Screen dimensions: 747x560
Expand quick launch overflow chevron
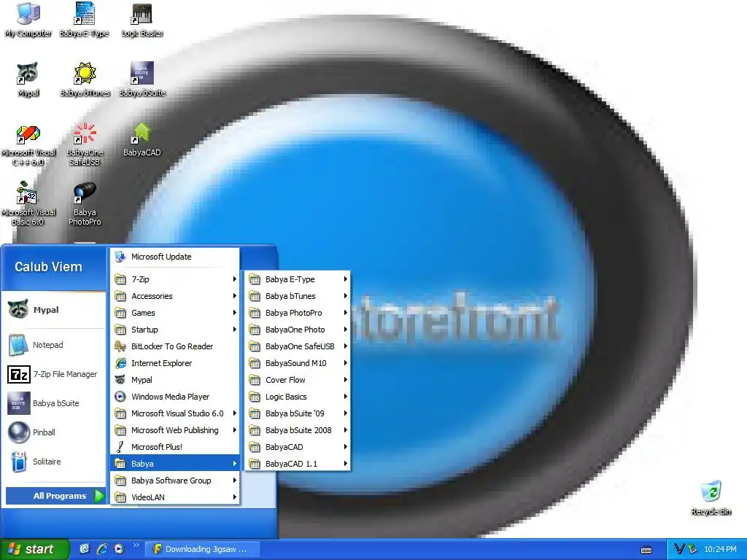pos(136,545)
